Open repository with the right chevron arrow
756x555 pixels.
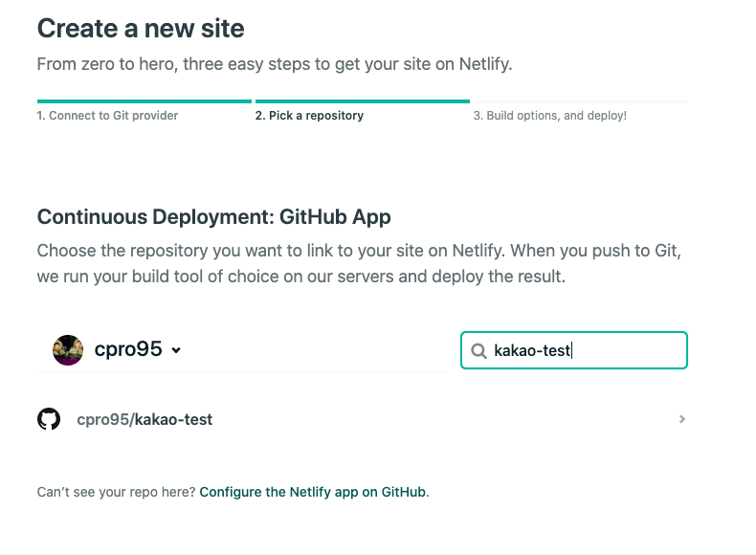[681, 419]
